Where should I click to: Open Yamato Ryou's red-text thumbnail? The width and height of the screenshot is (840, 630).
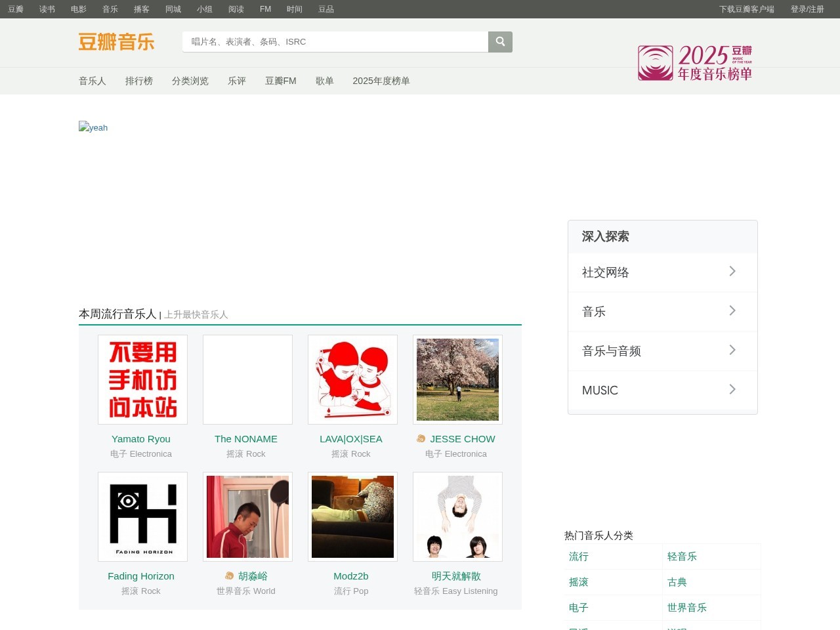point(142,379)
